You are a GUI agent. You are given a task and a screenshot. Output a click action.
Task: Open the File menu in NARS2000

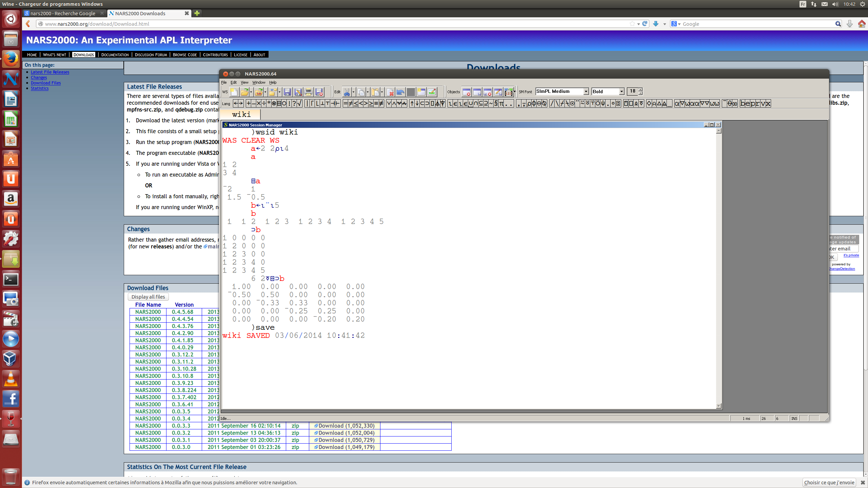(224, 82)
